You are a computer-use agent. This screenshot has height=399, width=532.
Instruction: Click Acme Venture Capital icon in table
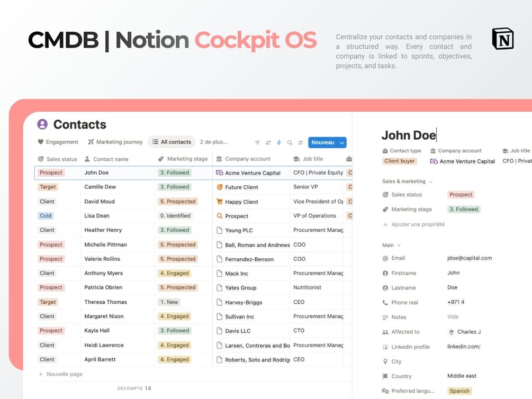pyautogui.click(x=220, y=173)
